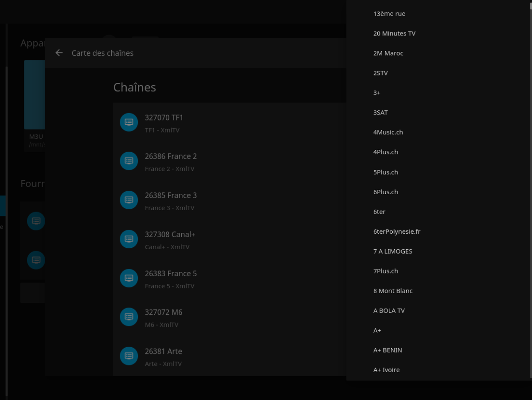532x400 pixels.
Task: Go back using the arrow beside Carte des chaînes
Action: click(x=59, y=53)
